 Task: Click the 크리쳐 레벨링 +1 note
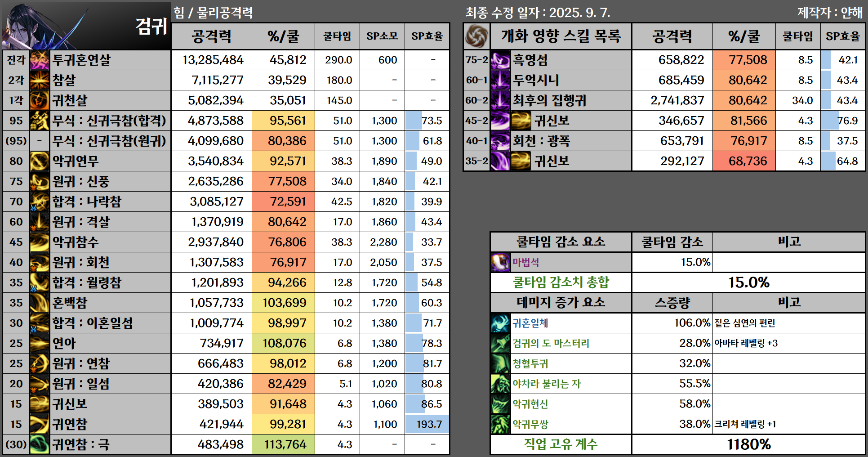point(745,424)
